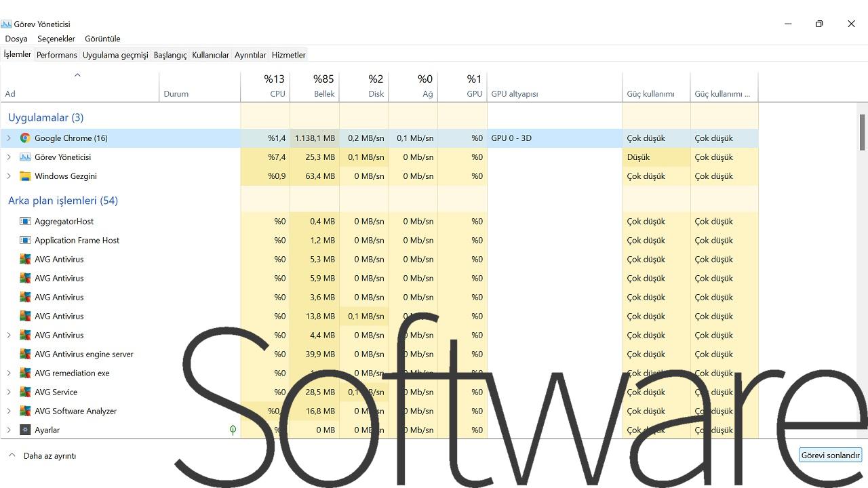The image size is (868, 488).
Task: Click the AVG Service icon
Action: coord(25,392)
